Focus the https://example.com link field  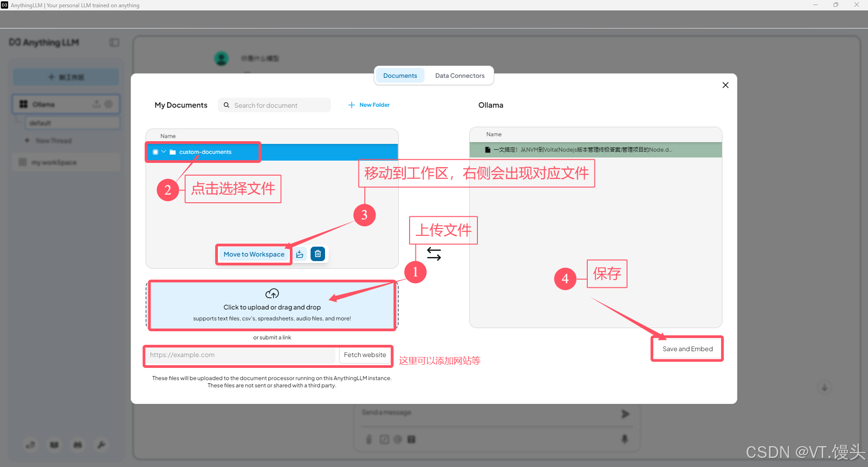(242, 355)
